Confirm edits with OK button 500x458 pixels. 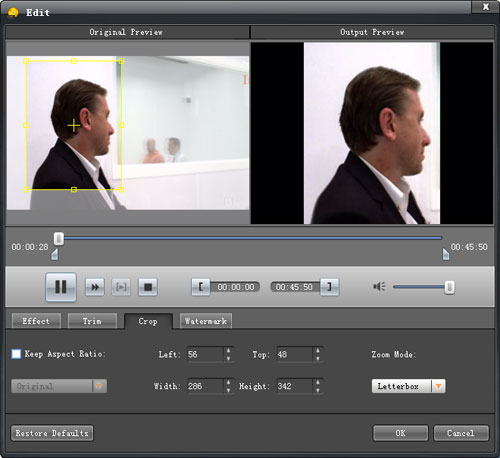click(400, 433)
